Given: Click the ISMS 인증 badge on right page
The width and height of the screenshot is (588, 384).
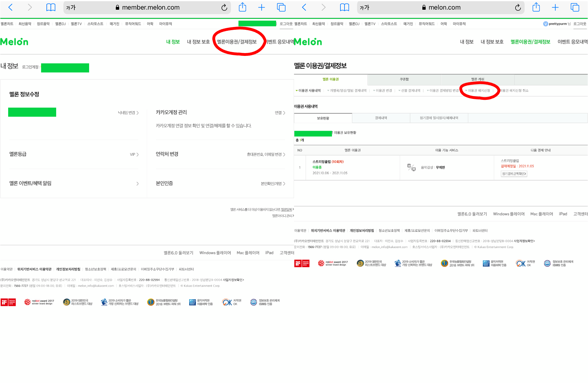Looking at the screenshot, I should [x=559, y=263].
